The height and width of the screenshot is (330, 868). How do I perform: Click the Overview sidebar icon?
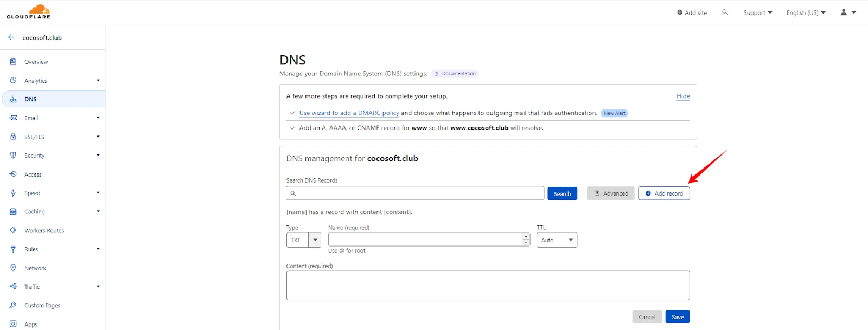click(x=13, y=62)
